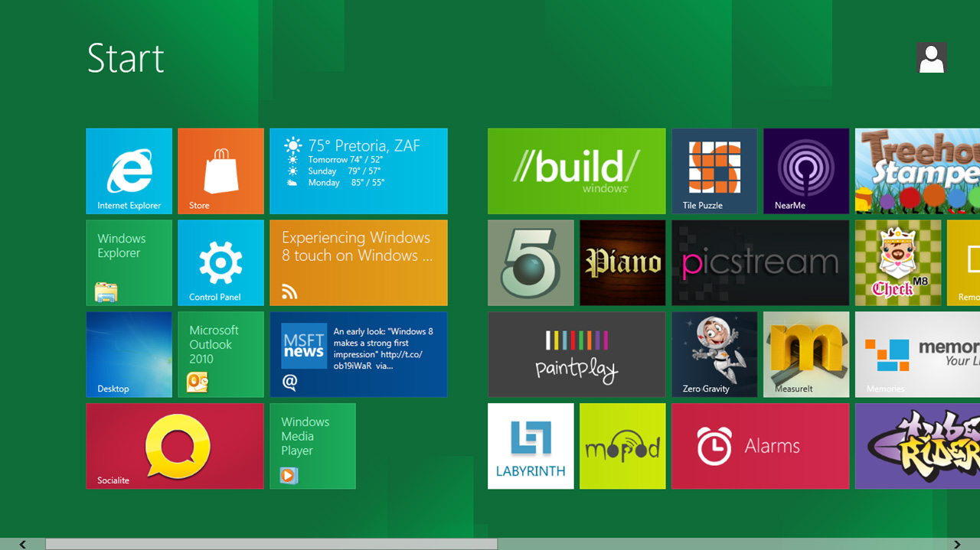This screenshot has height=550, width=980.
Task: Open the Internet Explorer tile
Action: click(x=129, y=171)
